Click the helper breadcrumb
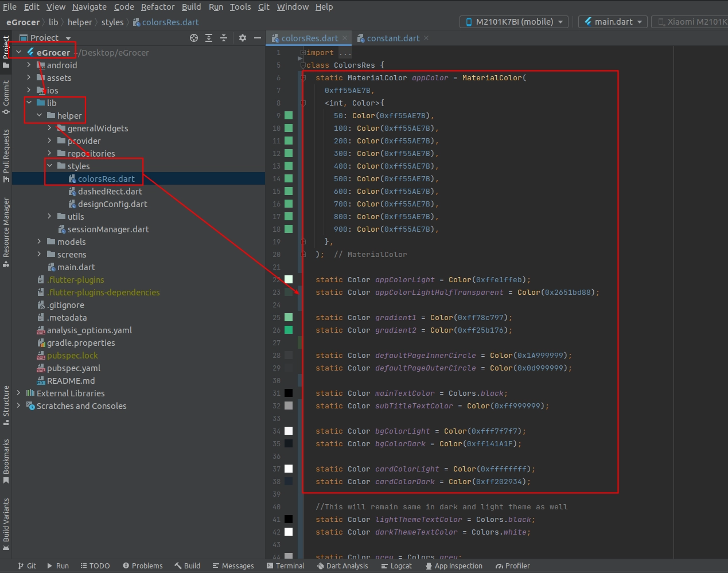Image resolution: width=728 pixels, height=573 pixels. 80,22
